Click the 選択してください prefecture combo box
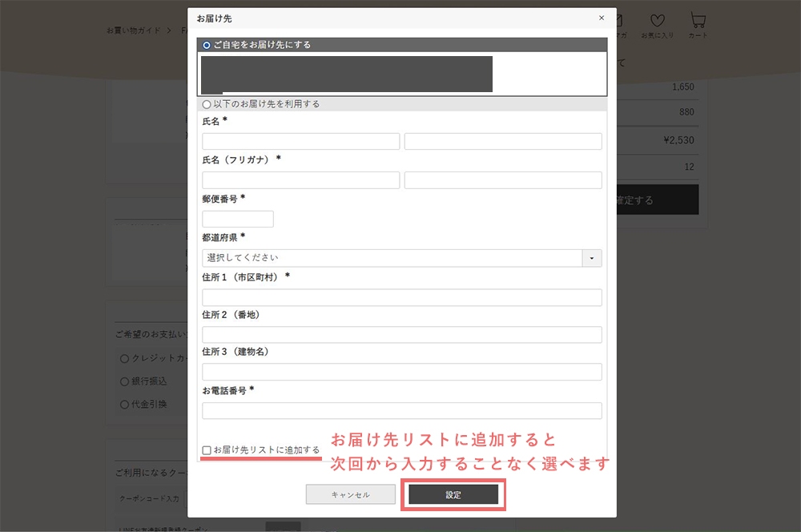 (392, 258)
